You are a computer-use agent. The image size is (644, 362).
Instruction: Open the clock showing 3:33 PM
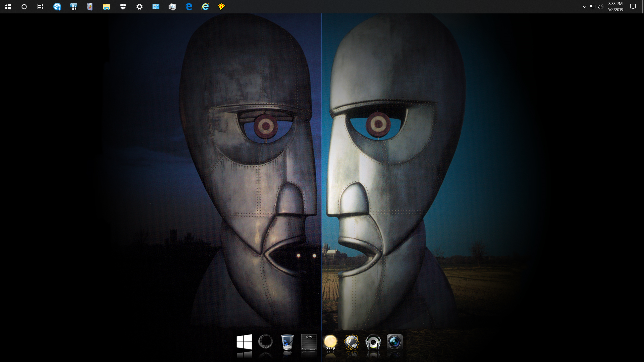coord(615,7)
